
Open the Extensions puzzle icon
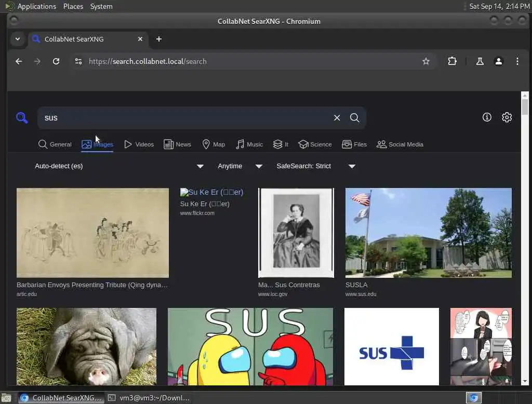pos(452,61)
